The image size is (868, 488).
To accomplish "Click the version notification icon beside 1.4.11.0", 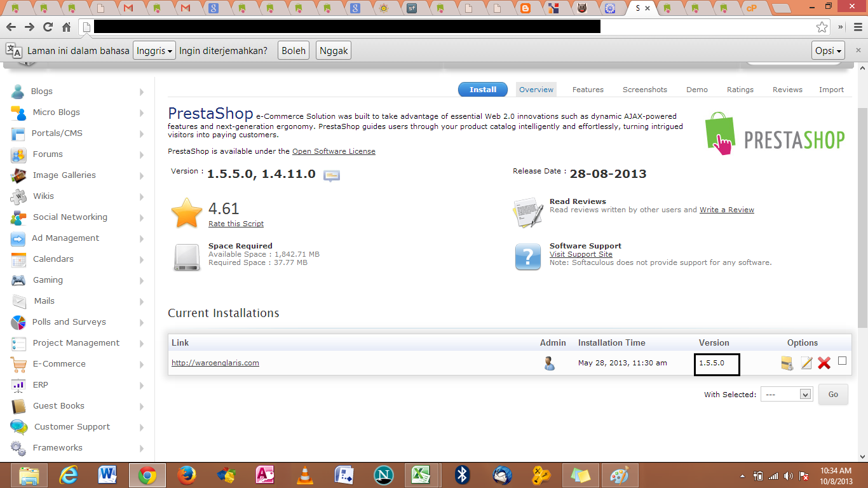I will coord(332,175).
